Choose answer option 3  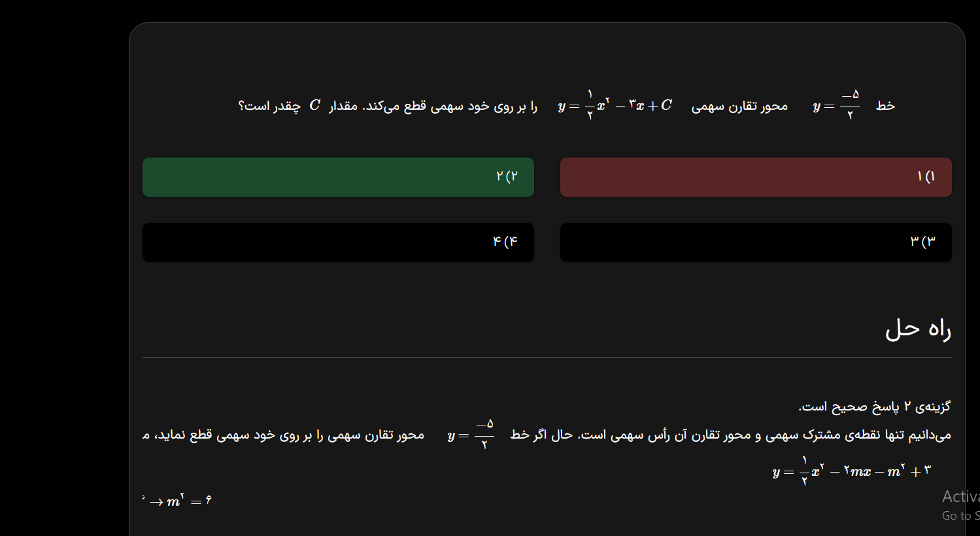pos(755,243)
